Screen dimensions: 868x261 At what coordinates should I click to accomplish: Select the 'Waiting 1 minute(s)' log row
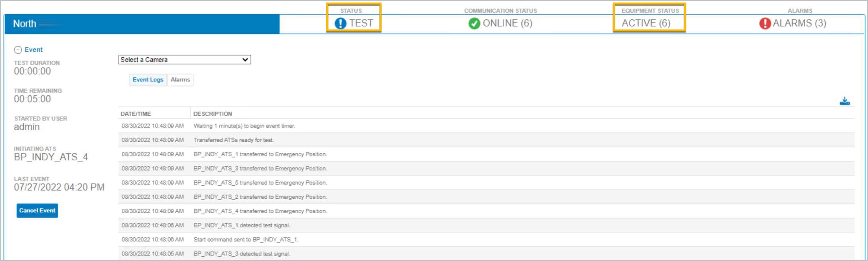[487, 126]
